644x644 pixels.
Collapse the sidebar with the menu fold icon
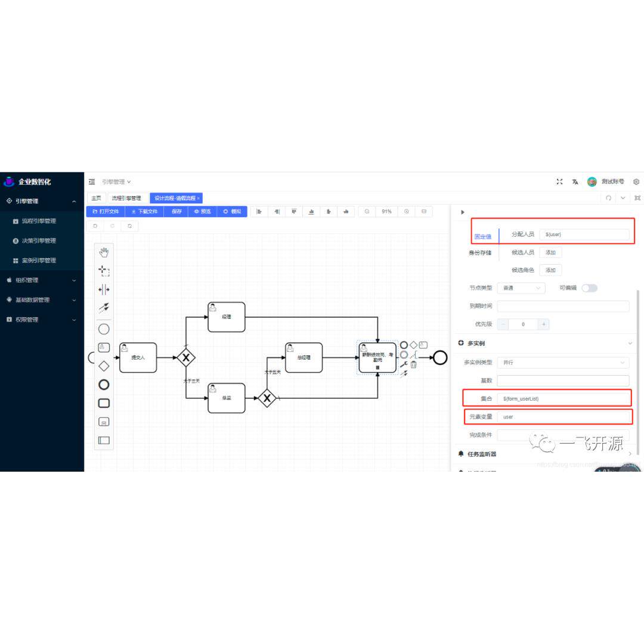(92, 181)
